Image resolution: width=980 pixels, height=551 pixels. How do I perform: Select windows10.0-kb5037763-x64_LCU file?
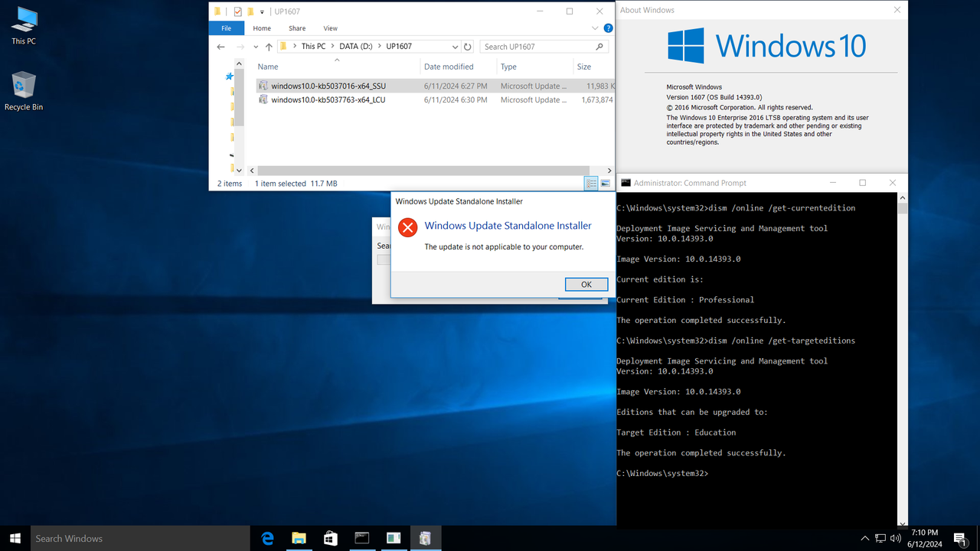pos(328,99)
